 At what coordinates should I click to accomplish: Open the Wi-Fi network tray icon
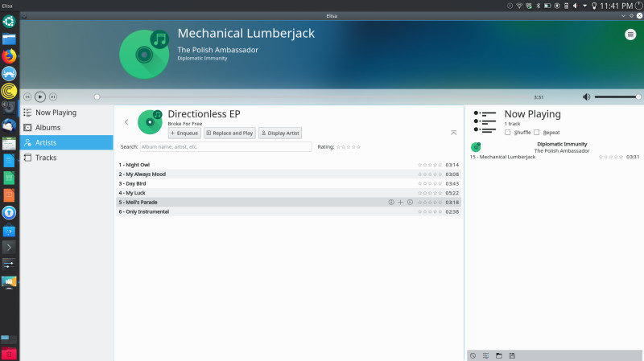pyautogui.click(x=519, y=6)
